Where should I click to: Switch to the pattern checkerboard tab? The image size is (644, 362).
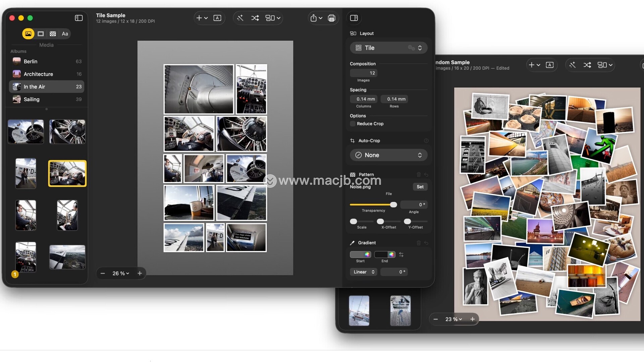coord(53,34)
